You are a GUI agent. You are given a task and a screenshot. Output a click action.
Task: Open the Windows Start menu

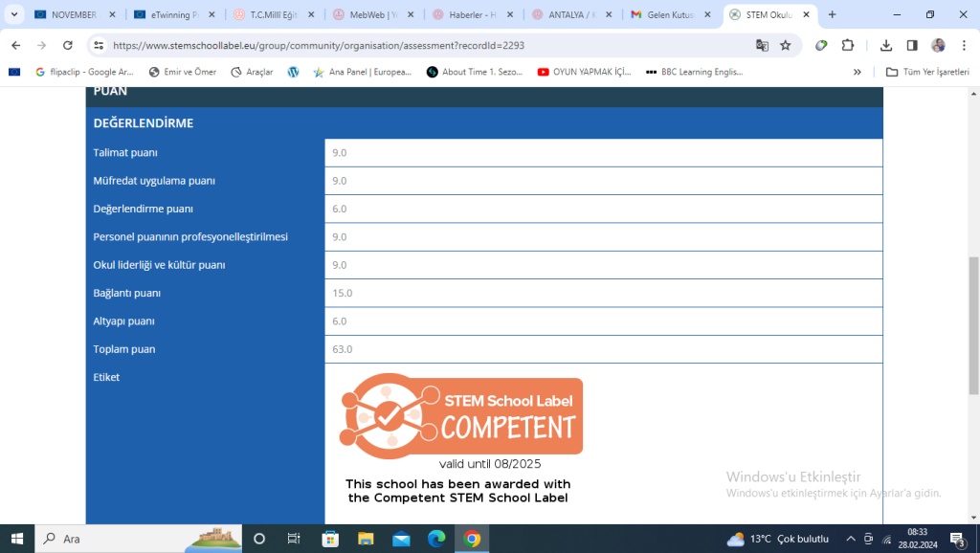click(17, 539)
